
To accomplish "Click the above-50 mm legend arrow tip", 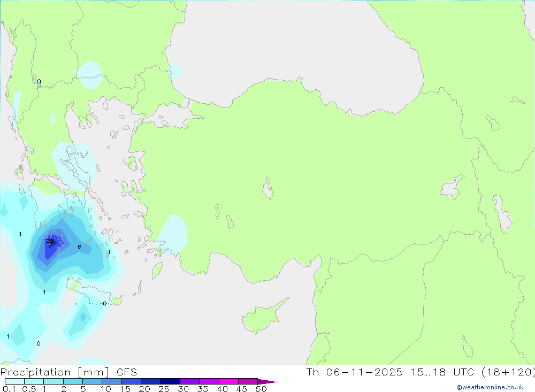I will (x=267, y=382).
